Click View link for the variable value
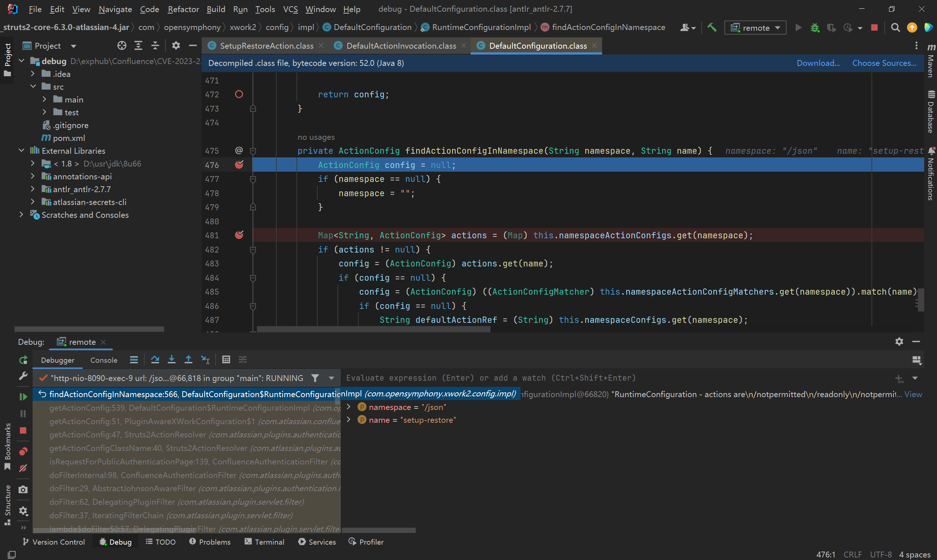 (x=913, y=394)
